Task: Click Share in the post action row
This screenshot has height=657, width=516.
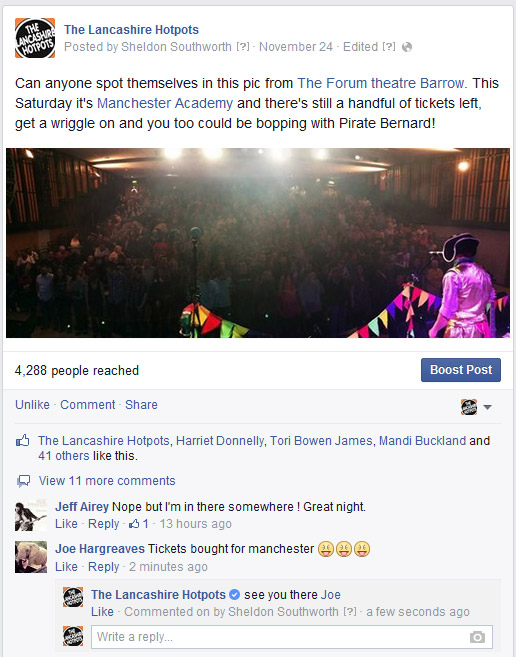Action: click(x=141, y=405)
